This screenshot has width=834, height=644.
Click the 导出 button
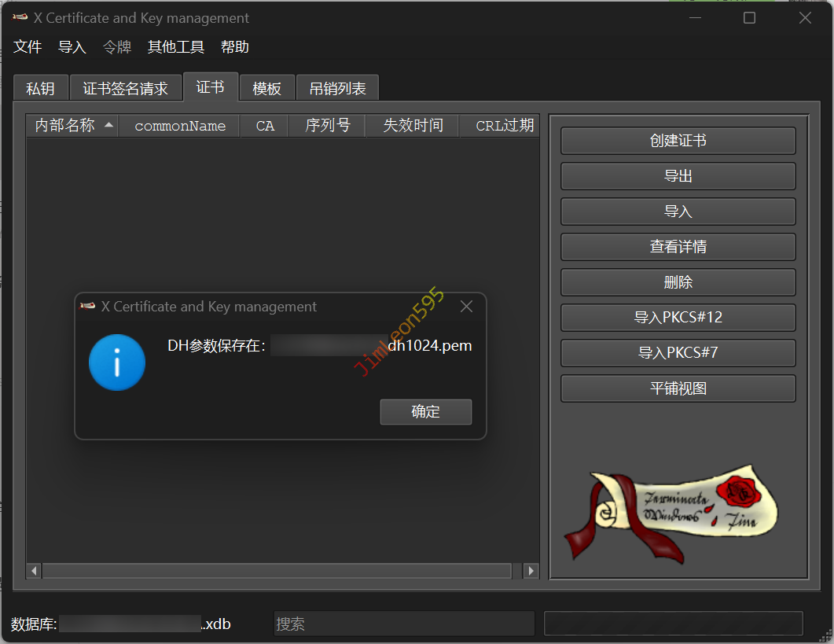(x=678, y=176)
